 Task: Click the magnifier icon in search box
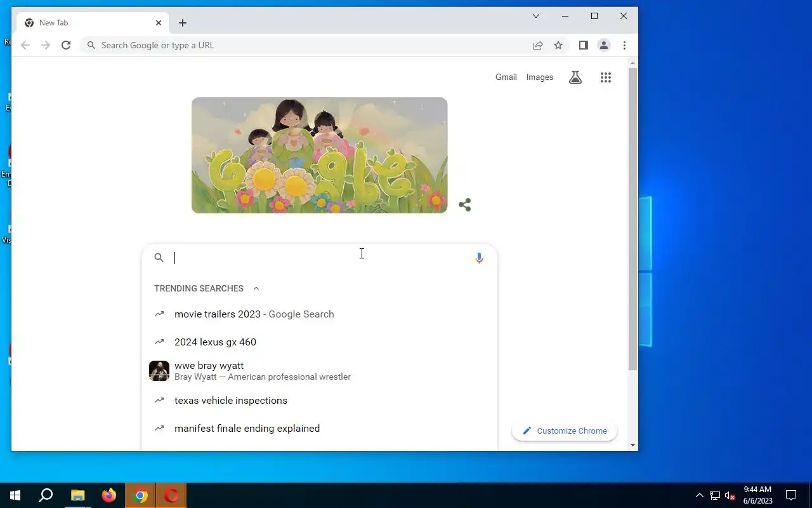[159, 258]
